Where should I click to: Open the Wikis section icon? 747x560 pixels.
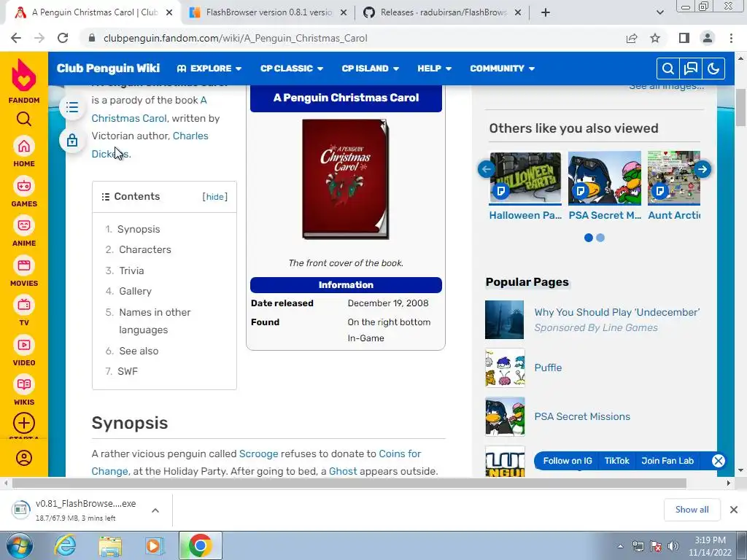pyautogui.click(x=24, y=384)
